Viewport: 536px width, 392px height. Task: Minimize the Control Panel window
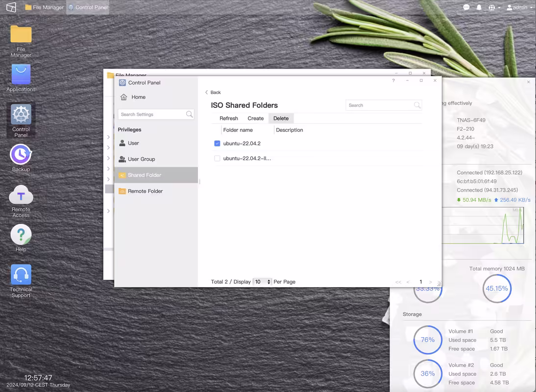coord(407,81)
